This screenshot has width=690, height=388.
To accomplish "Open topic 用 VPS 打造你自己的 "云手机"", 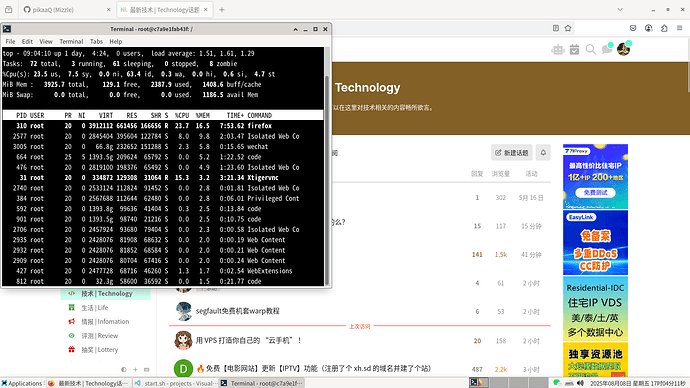I will point(249,340).
